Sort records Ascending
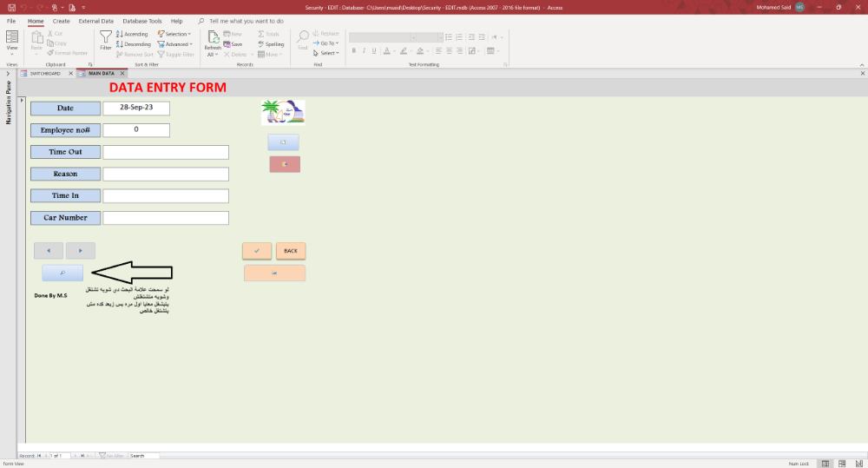The width and height of the screenshot is (868, 468). pos(131,34)
